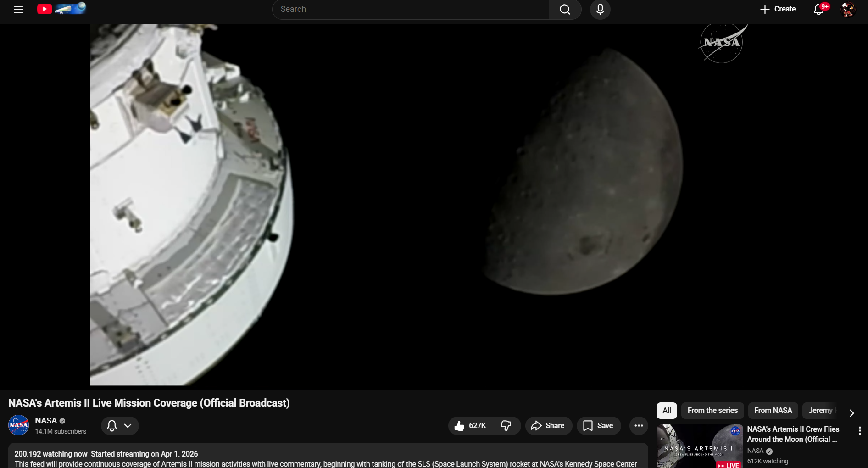Activate voice search microphone
Image resolution: width=868 pixels, height=468 pixels.
click(x=600, y=9)
